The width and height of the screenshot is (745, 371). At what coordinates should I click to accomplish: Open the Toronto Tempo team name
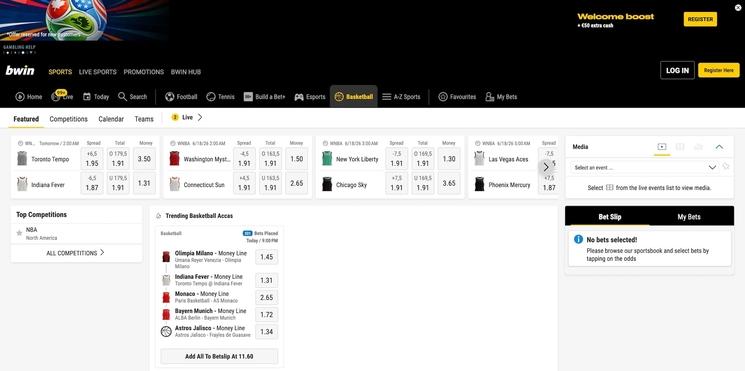point(50,159)
